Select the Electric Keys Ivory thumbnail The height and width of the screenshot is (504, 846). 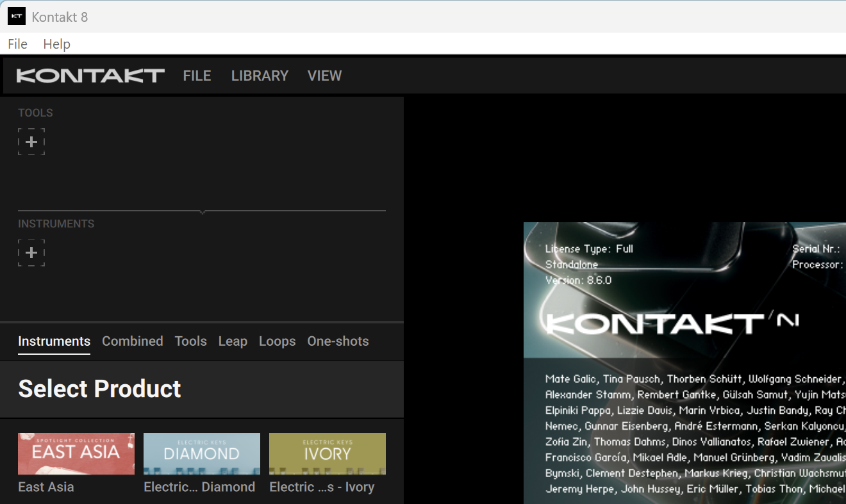pos(328,453)
